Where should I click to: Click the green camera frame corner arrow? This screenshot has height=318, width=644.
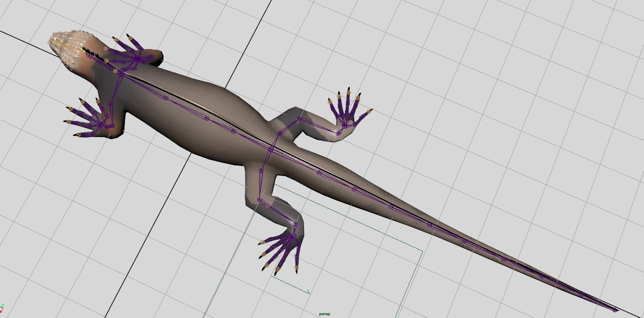click(x=308, y=292)
